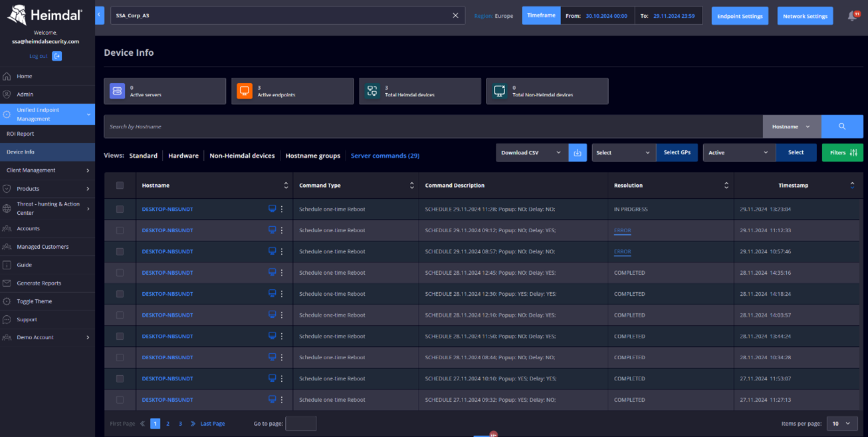Image resolution: width=868 pixels, height=437 pixels.
Task: Click the Endpoint Settings button
Action: (740, 16)
